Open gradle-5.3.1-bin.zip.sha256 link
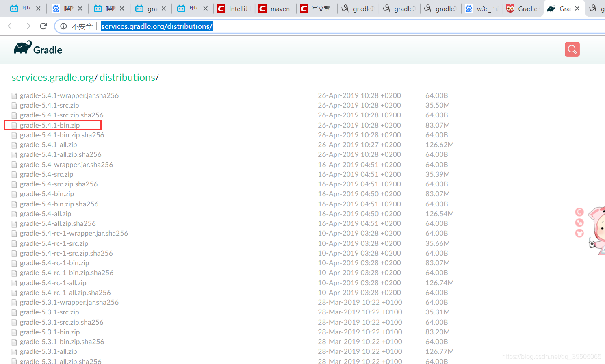 (x=62, y=342)
